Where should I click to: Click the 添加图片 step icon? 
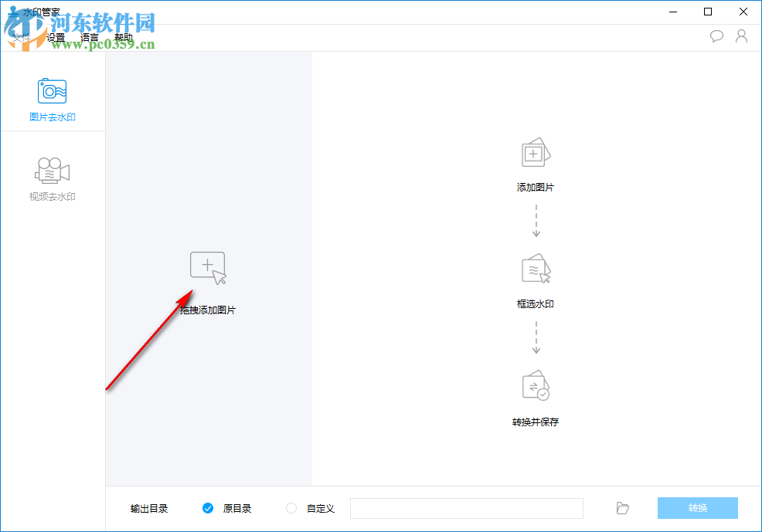(536, 152)
